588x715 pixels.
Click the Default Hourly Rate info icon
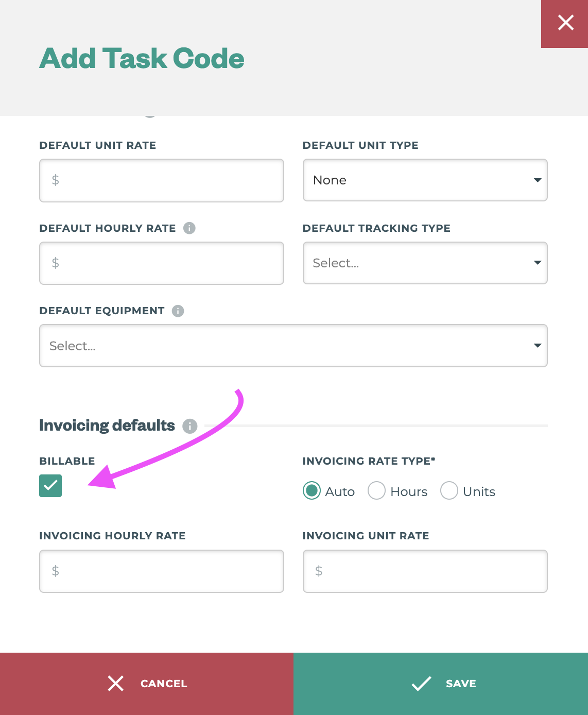coord(189,228)
